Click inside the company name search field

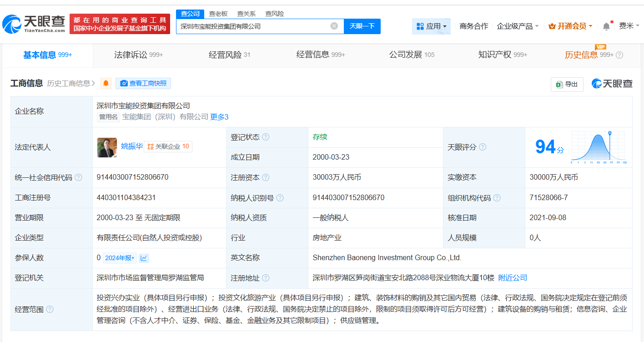pos(255,26)
